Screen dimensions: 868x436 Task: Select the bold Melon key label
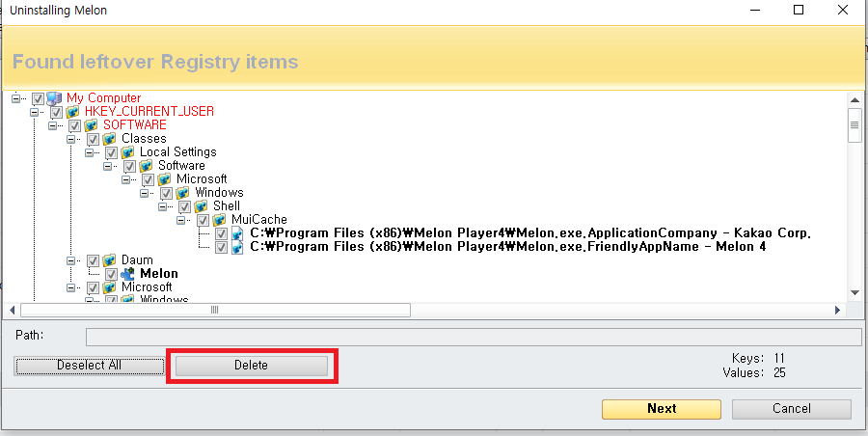point(159,274)
